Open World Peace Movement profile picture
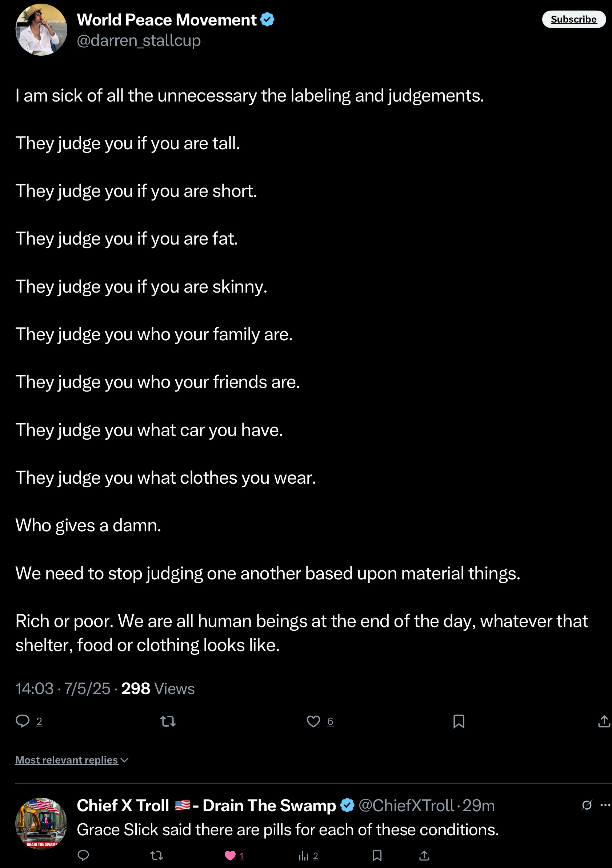This screenshot has width=612, height=868. pos(41,29)
